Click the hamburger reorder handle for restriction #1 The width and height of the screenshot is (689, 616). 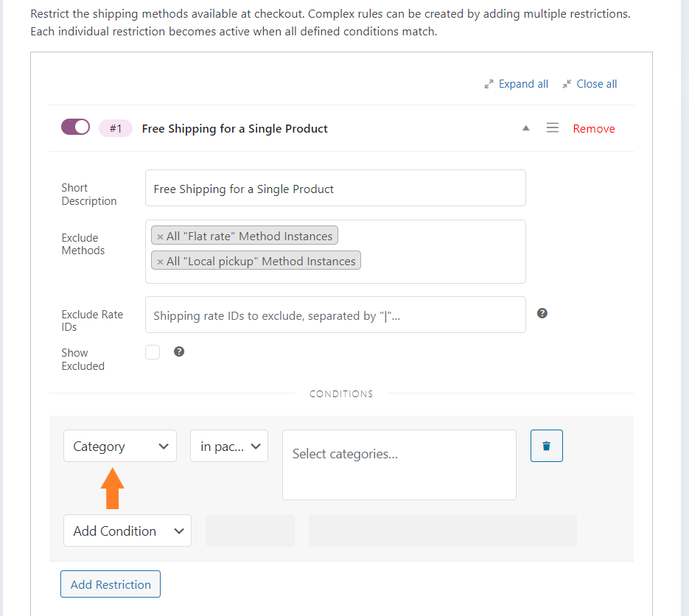pos(553,128)
